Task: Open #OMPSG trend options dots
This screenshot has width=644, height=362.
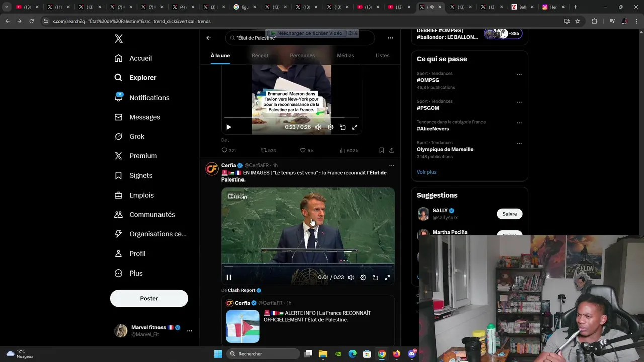Action: [519, 74]
